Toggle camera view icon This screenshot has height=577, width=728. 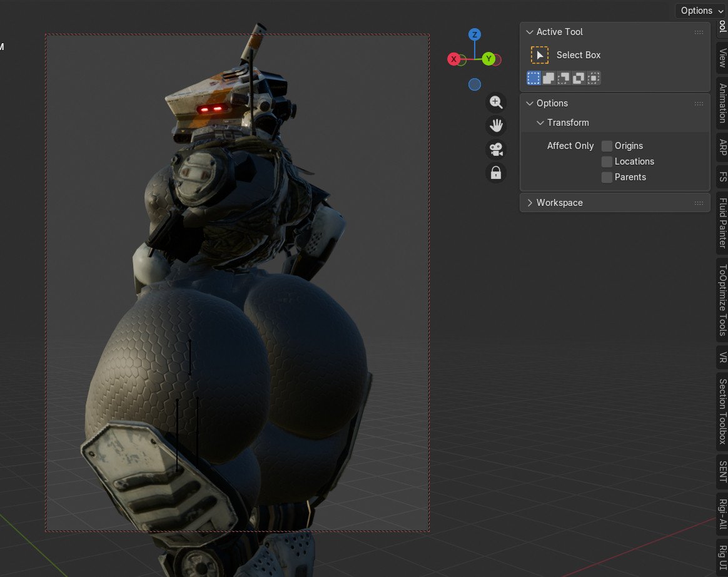[496, 150]
